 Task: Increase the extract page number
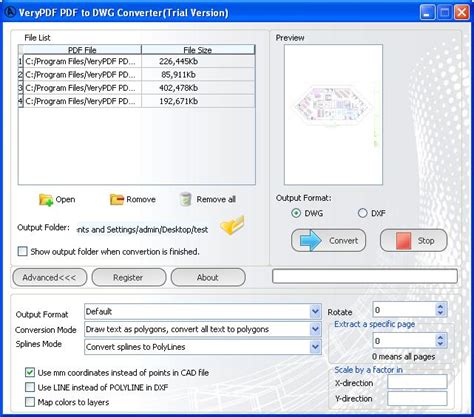440,338
